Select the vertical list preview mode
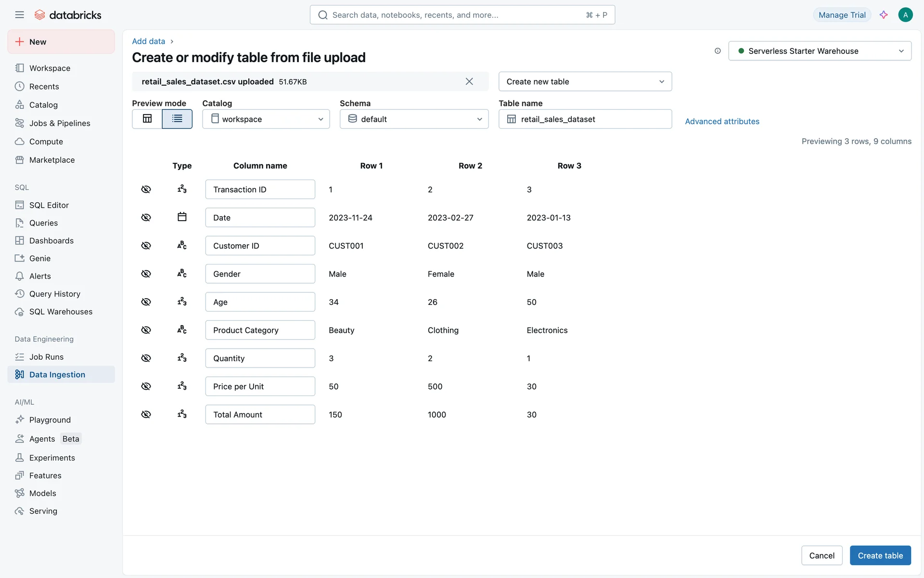 tap(177, 119)
